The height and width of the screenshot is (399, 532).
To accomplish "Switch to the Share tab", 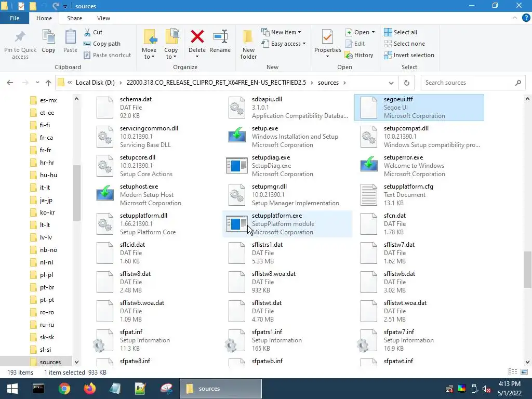I will (74, 18).
